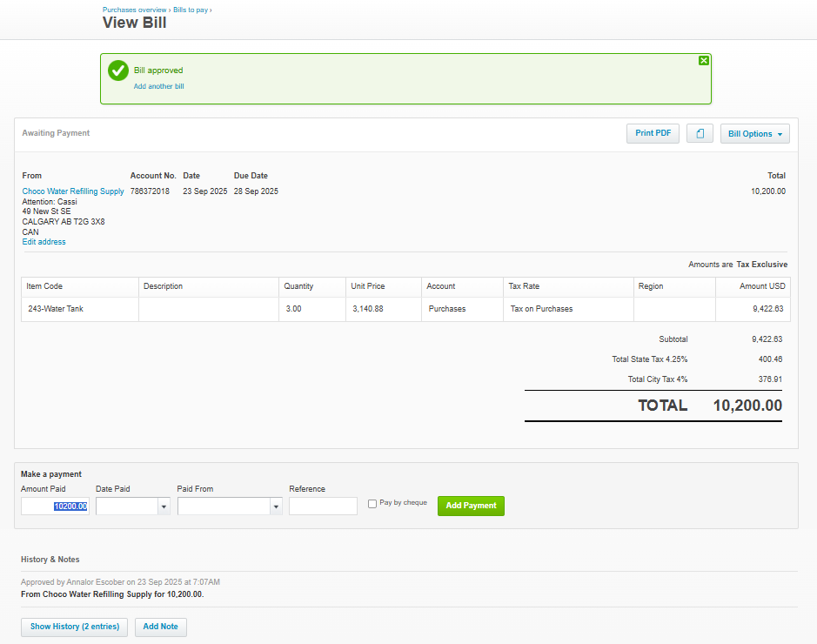Click the Reference input field
Screen dimensions: 817x644
point(323,506)
